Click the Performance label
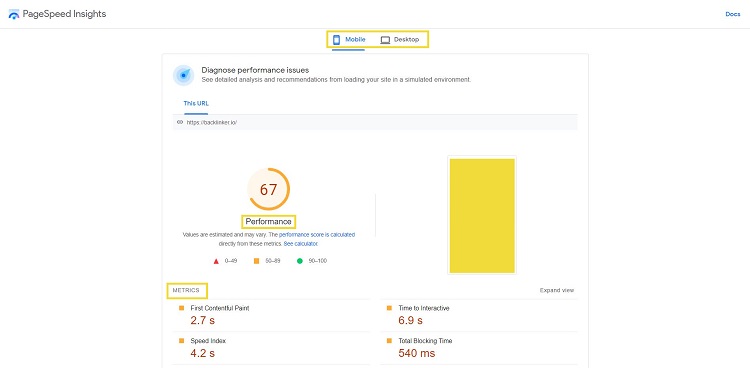The width and height of the screenshot is (750, 368). click(x=268, y=222)
